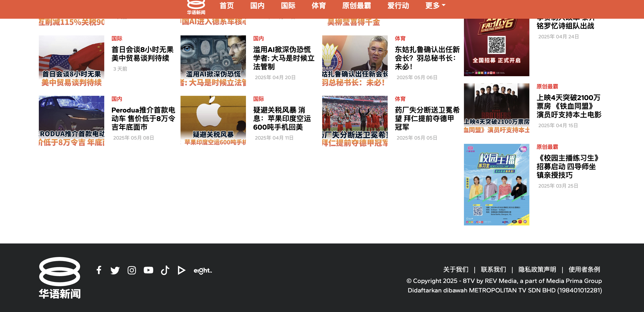Screen dimensions: 644x312
Task: Open the tonton play icon in footer
Action: point(181,270)
